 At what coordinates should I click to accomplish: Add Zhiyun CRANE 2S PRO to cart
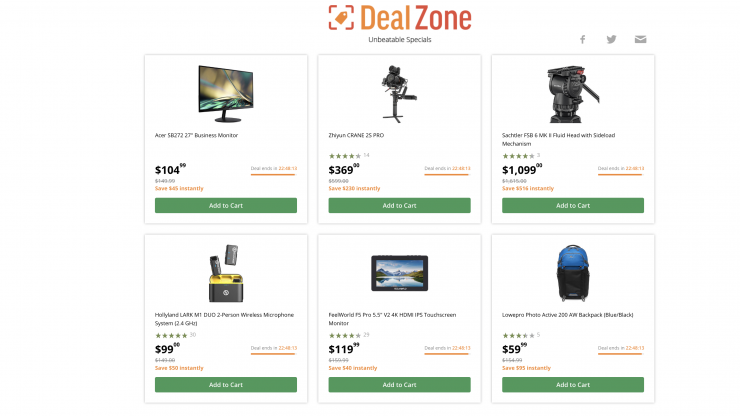point(399,205)
